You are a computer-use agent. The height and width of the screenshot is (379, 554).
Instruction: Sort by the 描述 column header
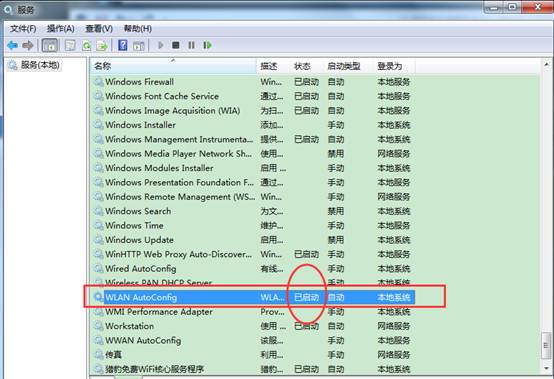coord(274,66)
